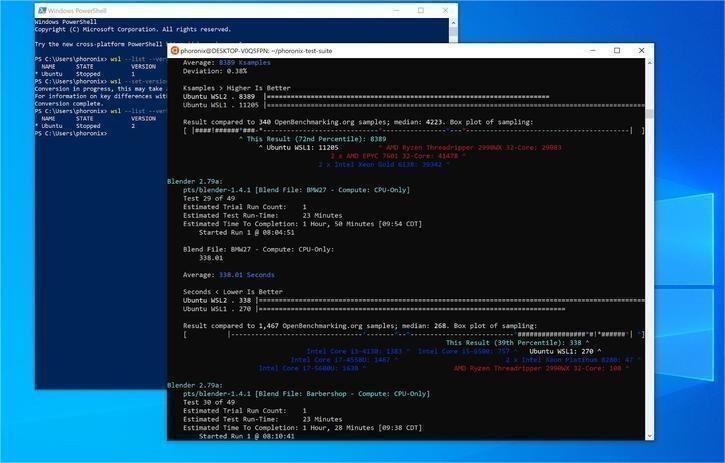Click 'This Result (39th Percentile): 338' text

click(517, 343)
